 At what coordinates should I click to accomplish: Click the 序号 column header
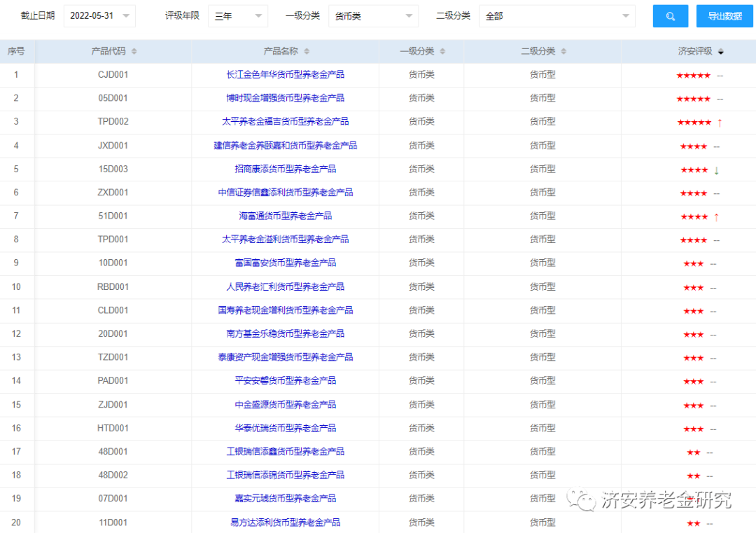(x=16, y=51)
